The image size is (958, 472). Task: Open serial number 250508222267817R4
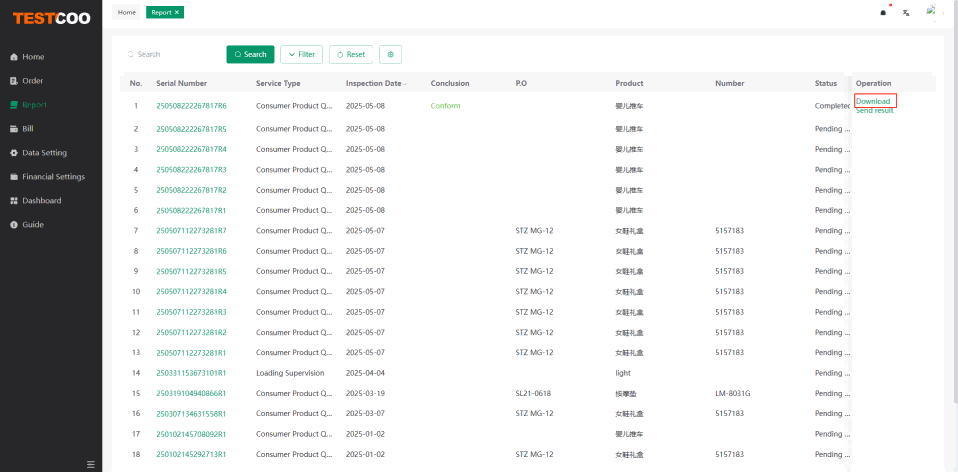tap(191, 149)
